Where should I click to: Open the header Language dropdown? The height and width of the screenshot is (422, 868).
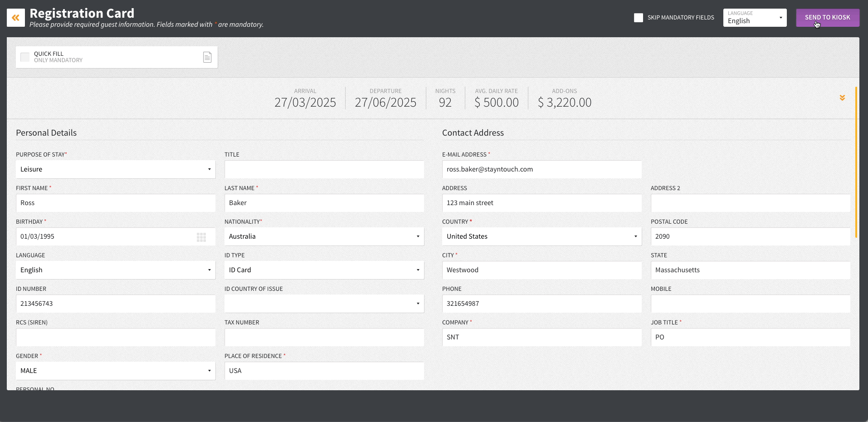755,18
